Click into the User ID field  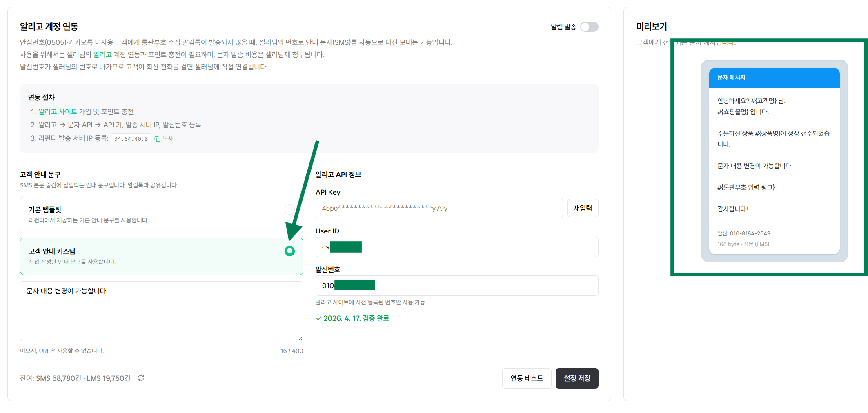[457, 247]
